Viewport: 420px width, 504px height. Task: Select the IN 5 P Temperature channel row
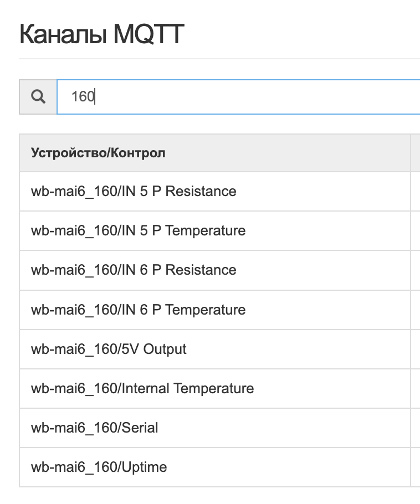[138, 231]
